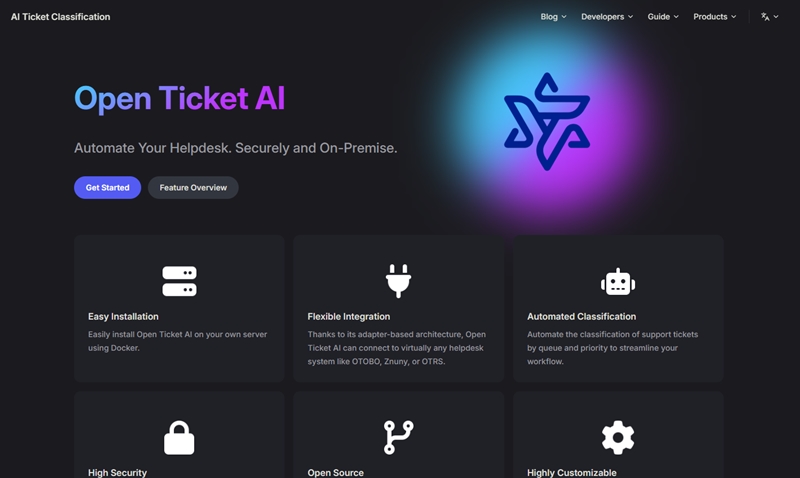The height and width of the screenshot is (478, 800).
Task: Click the chevron next to the language icon
Action: (776, 17)
